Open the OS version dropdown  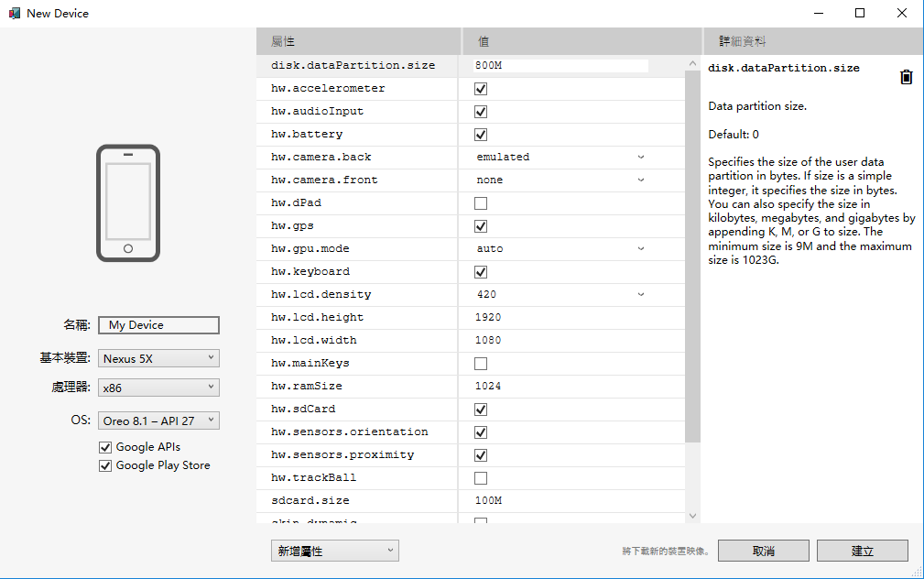point(158,421)
